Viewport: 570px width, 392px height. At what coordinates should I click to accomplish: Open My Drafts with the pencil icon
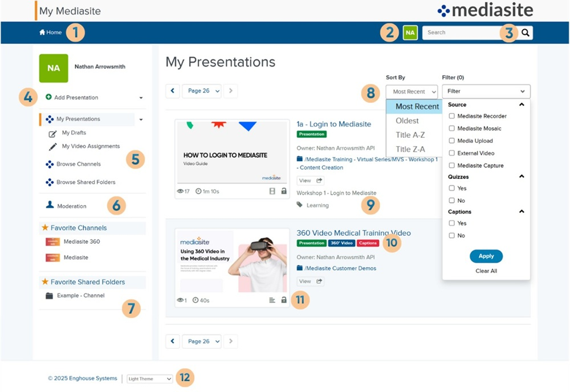pyautogui.click(x=52, y=133)
